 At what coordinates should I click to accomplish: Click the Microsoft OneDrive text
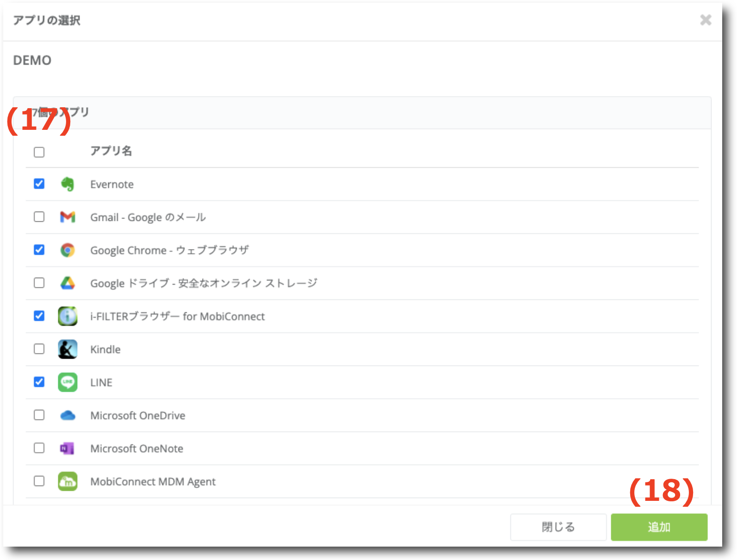click(x=138, y=415)
